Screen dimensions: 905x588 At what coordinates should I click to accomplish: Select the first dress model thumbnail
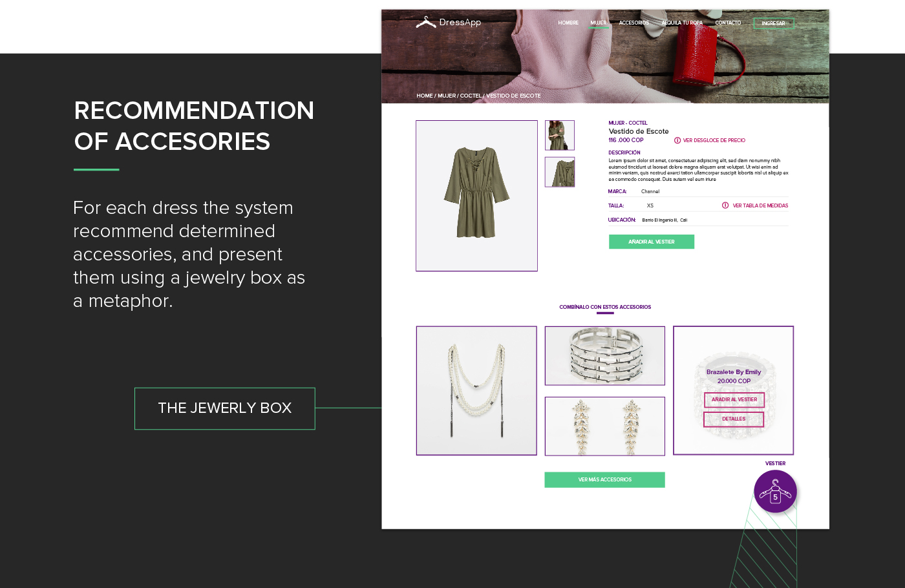[x=560, y=135]
